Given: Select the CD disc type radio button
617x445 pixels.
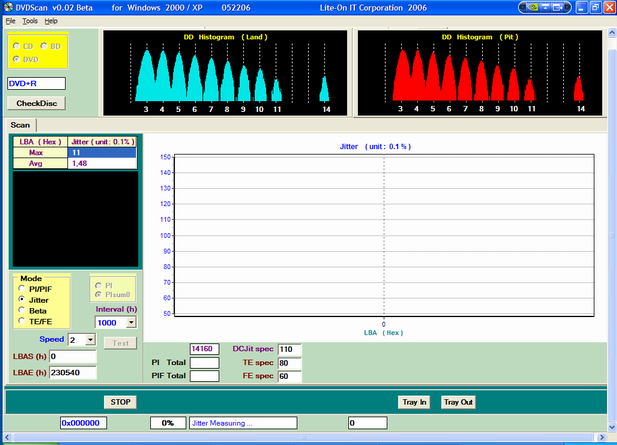Looking at the screenshot, I should (16, 46).
